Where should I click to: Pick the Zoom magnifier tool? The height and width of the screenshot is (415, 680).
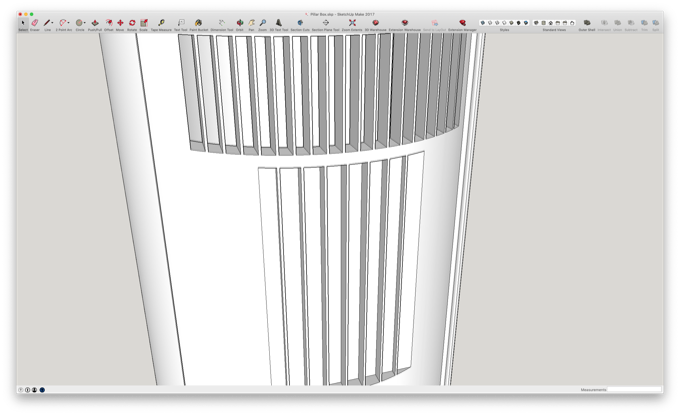tap(263, 23)
